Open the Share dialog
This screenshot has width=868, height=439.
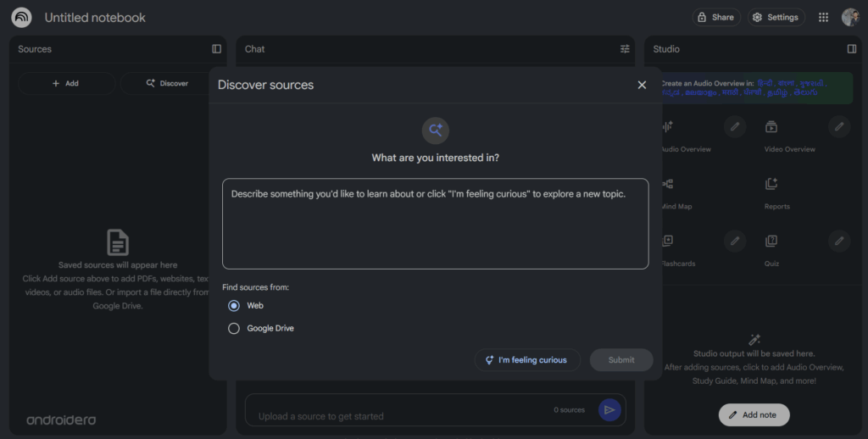715,17
